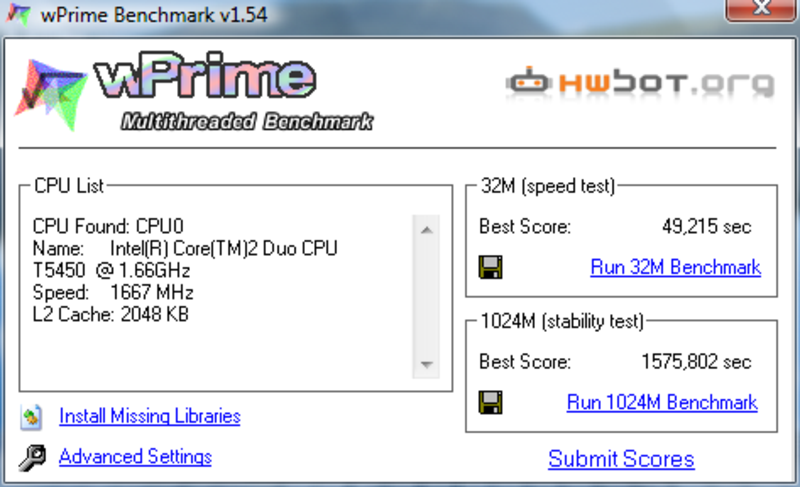Click the wPrime colorful logo icon
The height and width of the screenshot is (487, 800).
(x=51, y=94)
